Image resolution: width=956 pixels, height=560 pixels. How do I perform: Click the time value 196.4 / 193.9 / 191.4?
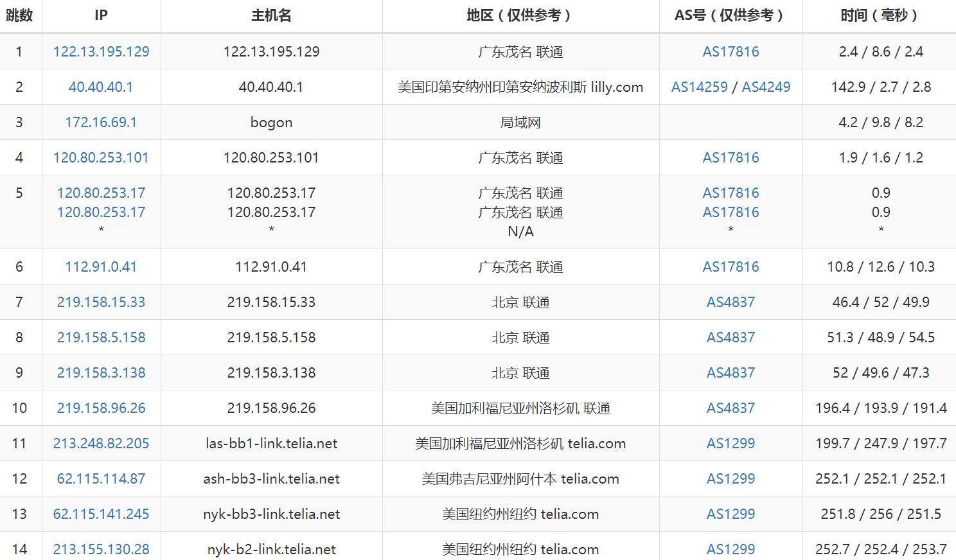coord(881,408)
